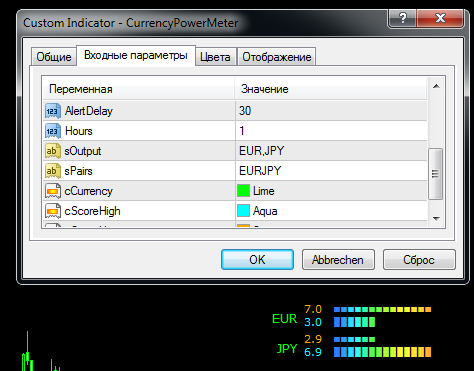Click the Lime color swatch
Image resolution: width=474 pixels, height=371 pixels.
243,191
